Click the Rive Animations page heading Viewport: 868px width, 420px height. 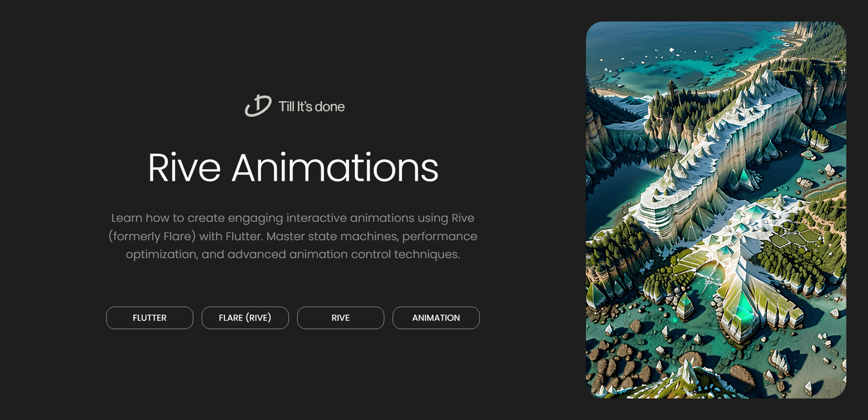(x=293, y=168)
